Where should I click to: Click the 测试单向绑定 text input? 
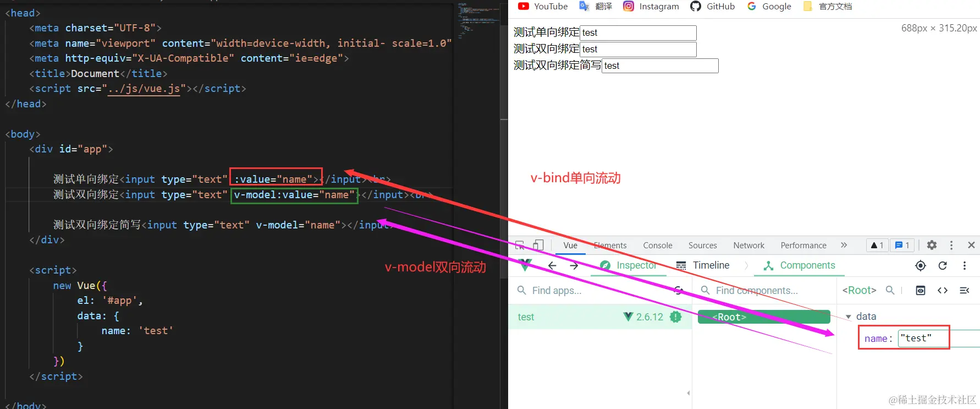pos(638,33)
